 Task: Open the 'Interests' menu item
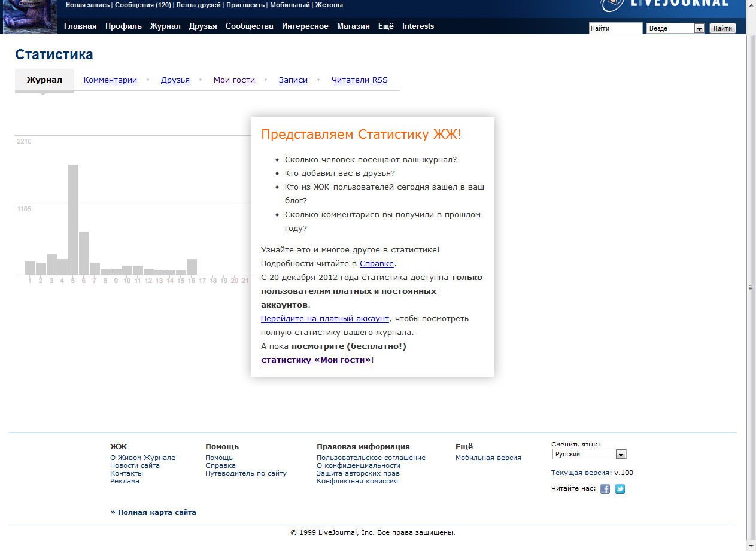[x=418, y=26]
